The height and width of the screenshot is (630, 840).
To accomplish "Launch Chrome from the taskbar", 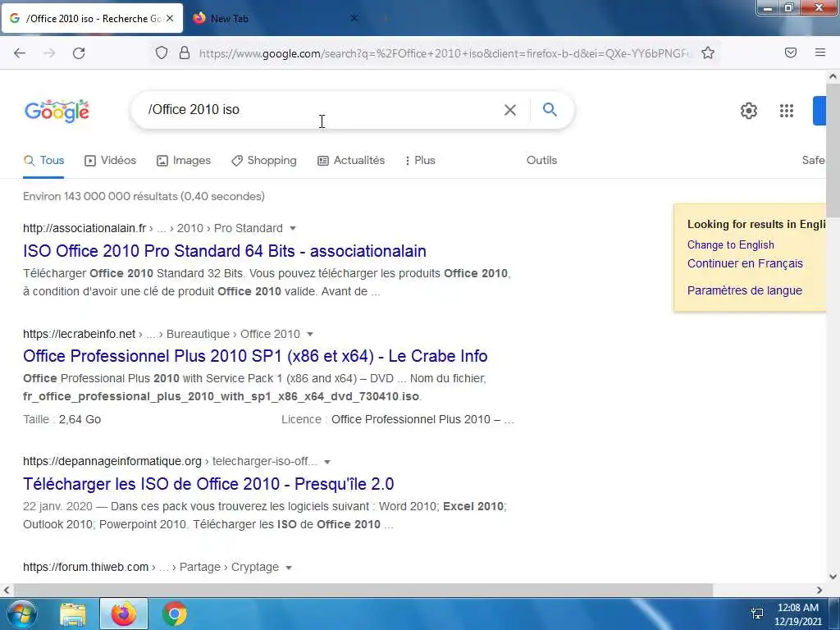I will [x=174, y=614].
